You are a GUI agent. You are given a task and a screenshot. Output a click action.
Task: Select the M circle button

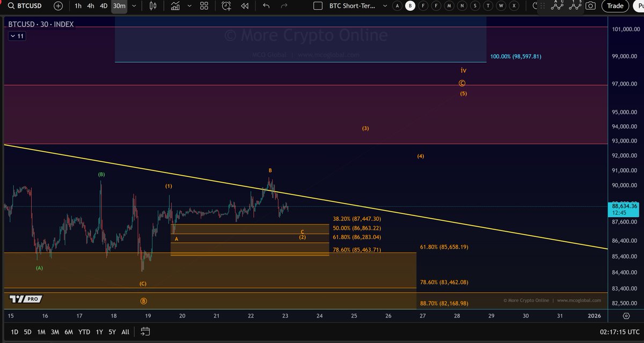(x=449, y=6)
